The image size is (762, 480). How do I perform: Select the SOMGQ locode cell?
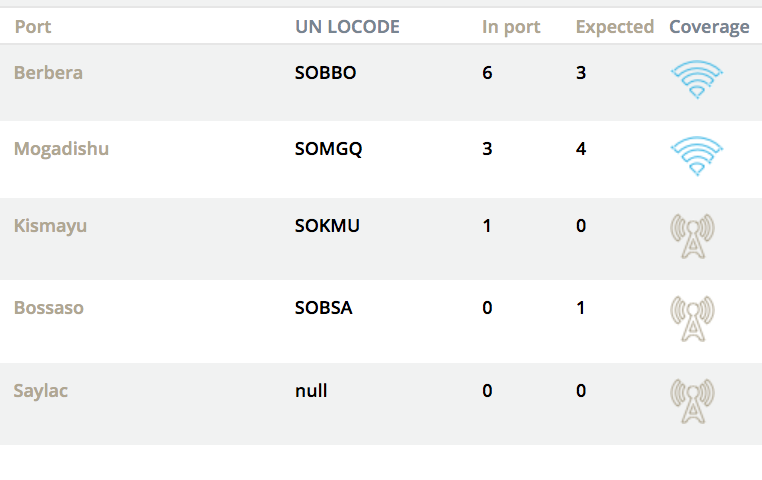pyautogui.click(x=329, y=149)
